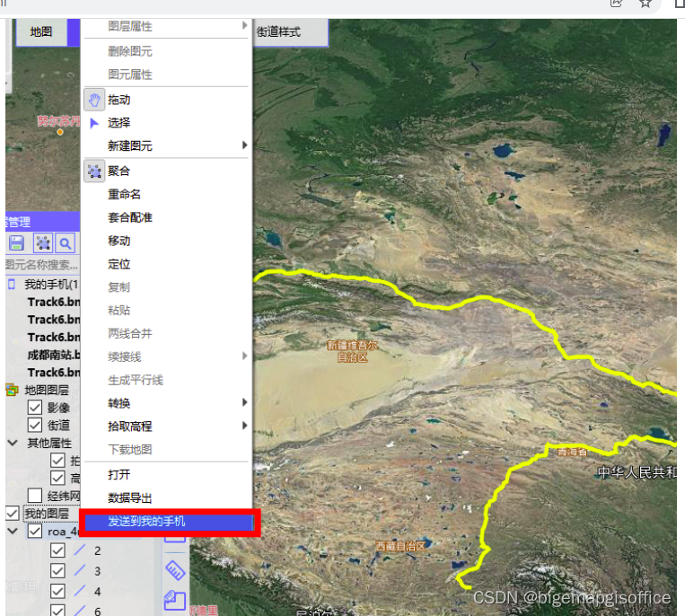
Task: Check the 经纬网 checkbox
Action: [35, 496]
